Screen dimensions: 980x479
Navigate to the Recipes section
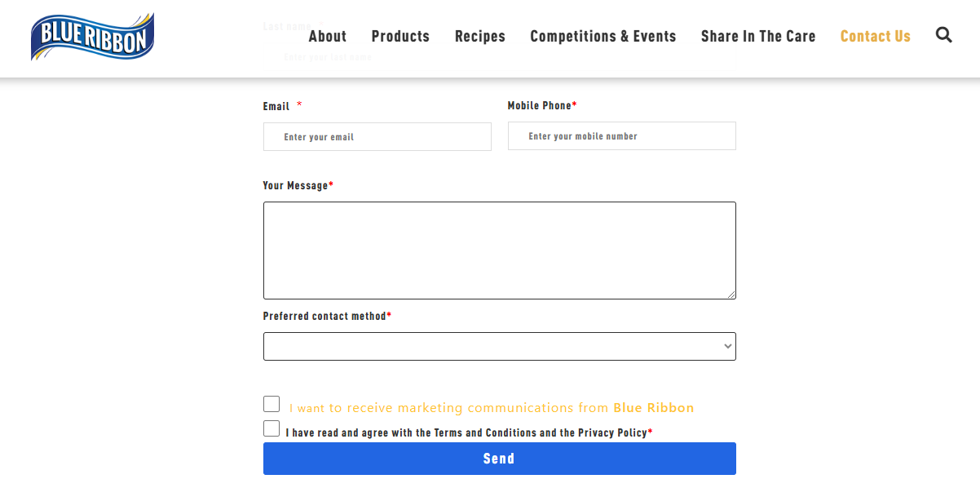479,36
